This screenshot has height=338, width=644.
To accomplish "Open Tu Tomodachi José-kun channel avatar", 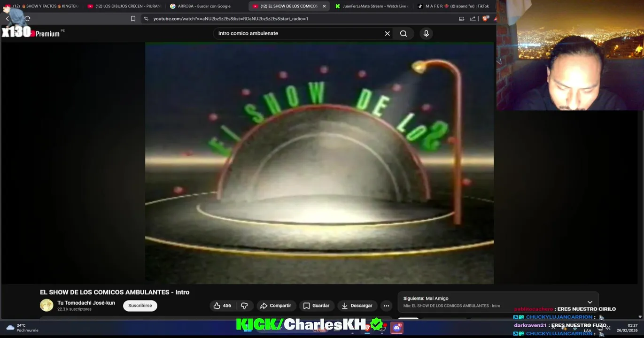I will (x=47, y=306).
